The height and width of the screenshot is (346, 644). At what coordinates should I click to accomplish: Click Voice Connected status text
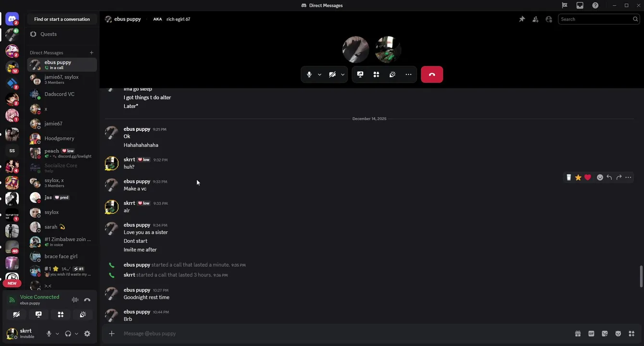39,297
